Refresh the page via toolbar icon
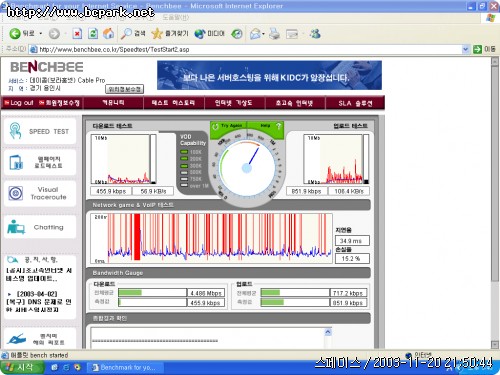500x375 pixels. 93,33
